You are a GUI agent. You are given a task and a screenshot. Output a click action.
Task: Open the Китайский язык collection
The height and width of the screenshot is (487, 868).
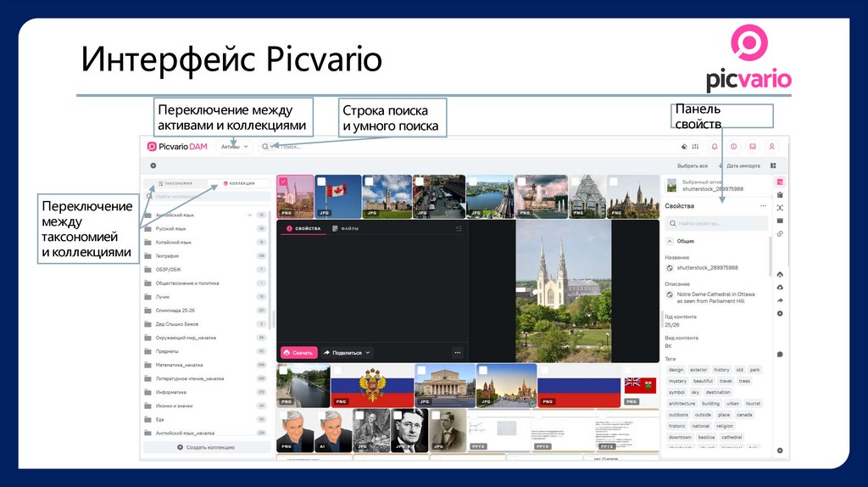205,242
